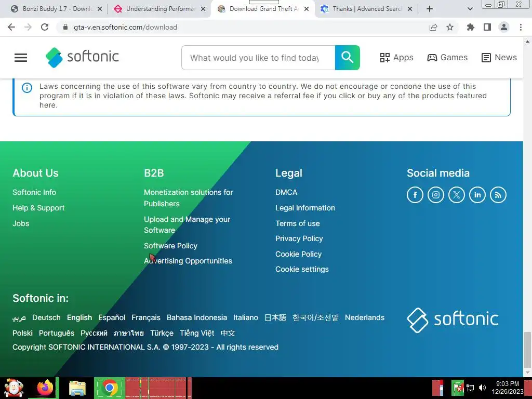
Task: Expand the tab search chevron dropdown
Action: coord(470,9)
